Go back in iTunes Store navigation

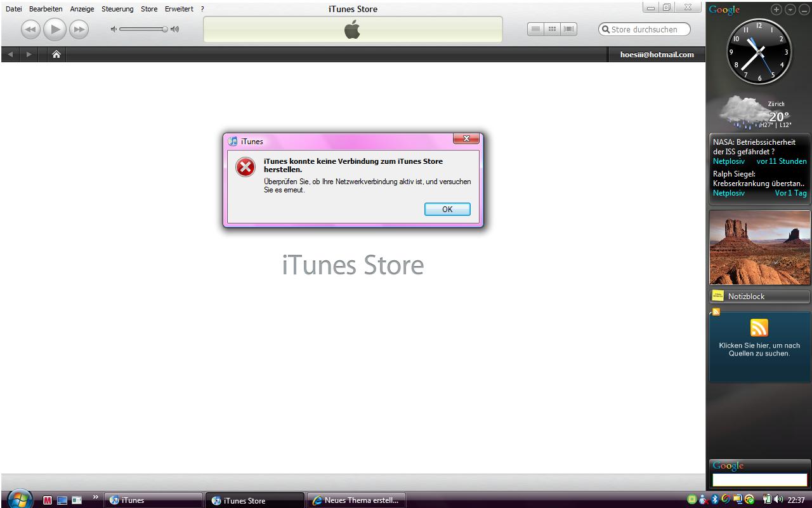coord(10,55)
